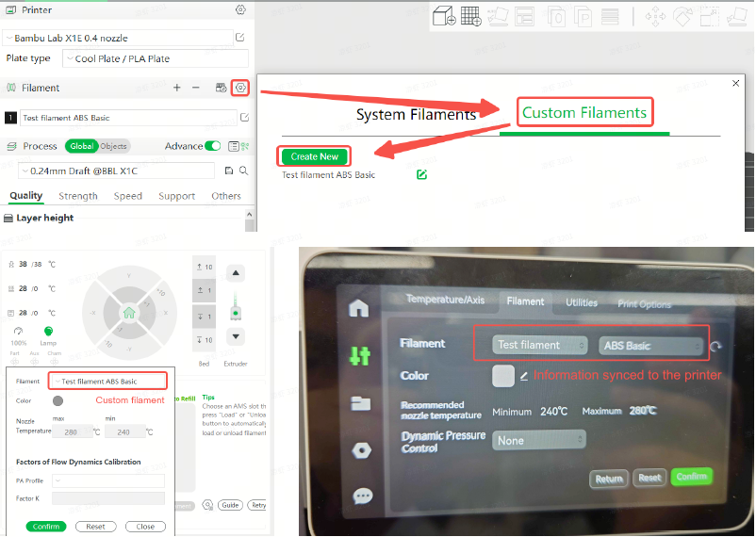Add a filament with the plus icon
This screenshot has height=537, width=756.
click(177, 88)
